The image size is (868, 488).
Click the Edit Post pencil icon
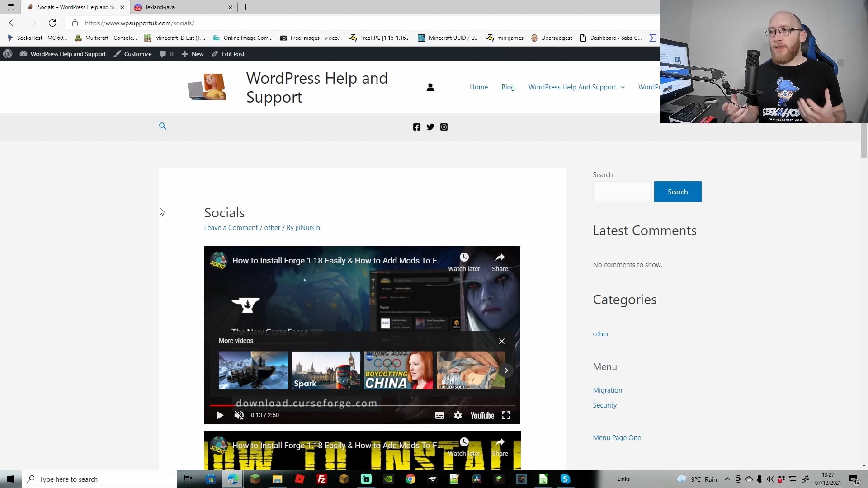click(x=214, y=54)
